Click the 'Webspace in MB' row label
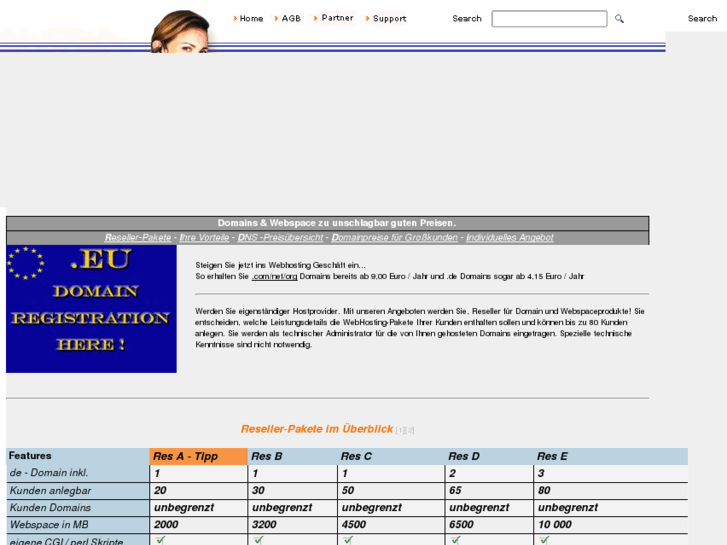 (49, 525)
